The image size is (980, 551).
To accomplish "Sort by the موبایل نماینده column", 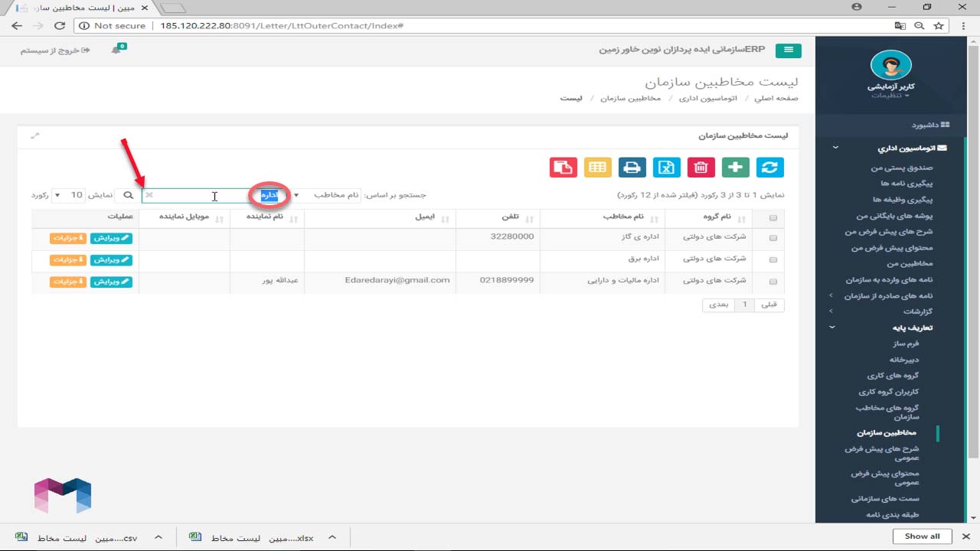I will pos(185,217).
